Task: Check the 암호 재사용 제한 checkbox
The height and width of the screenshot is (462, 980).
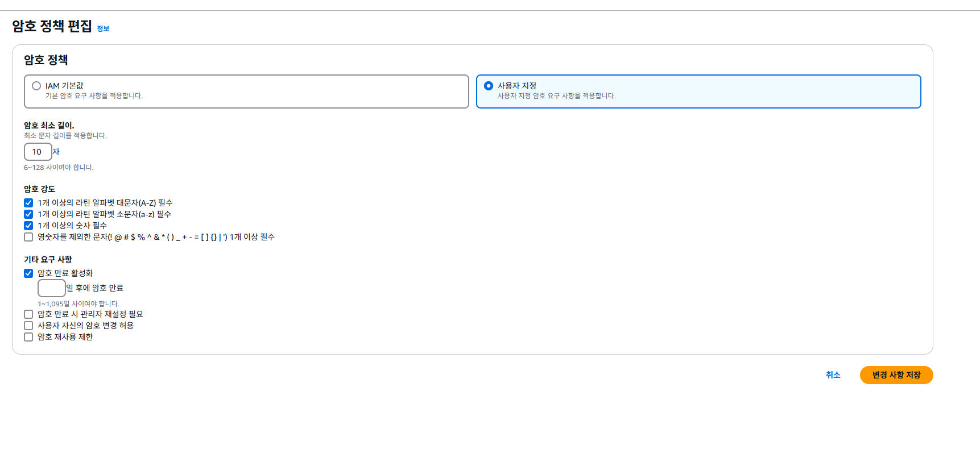Action: [x=28, y=337]
